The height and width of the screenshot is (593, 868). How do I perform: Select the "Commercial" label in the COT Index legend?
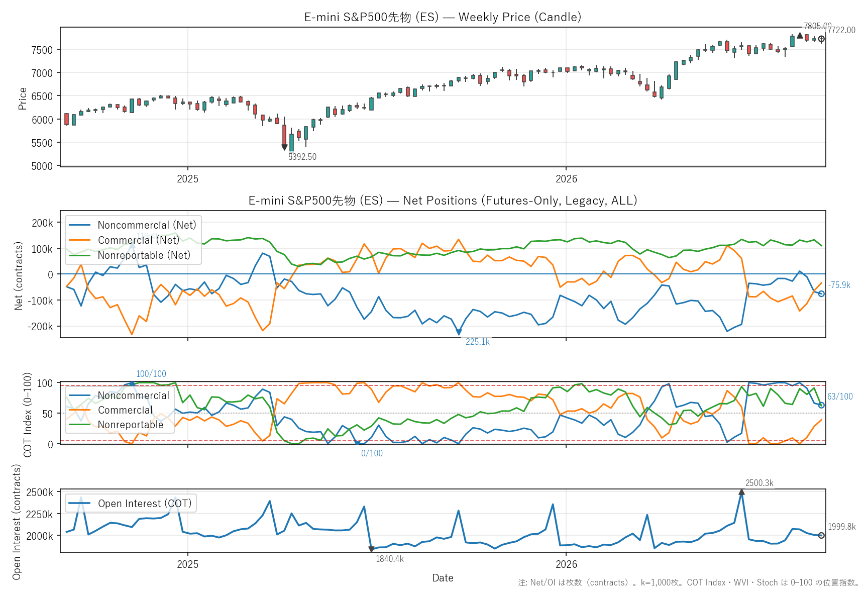125,410
